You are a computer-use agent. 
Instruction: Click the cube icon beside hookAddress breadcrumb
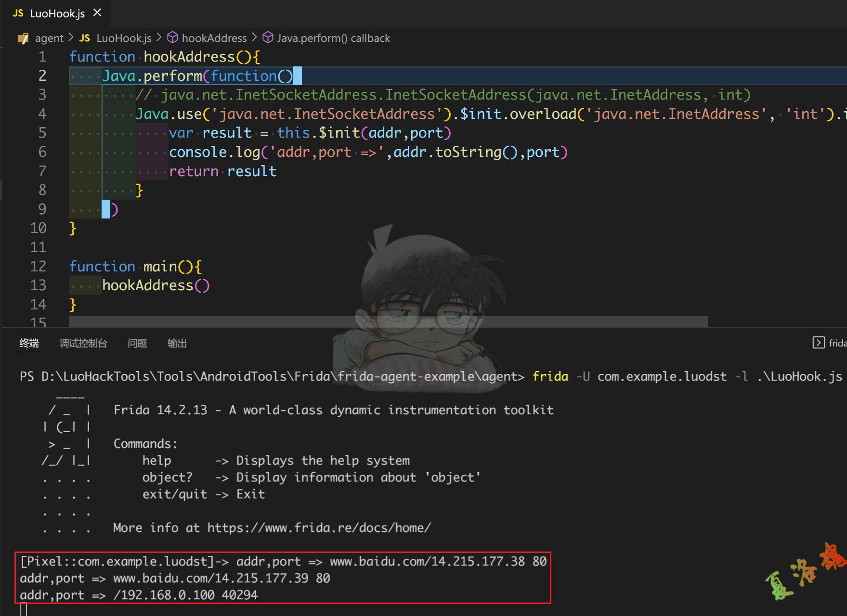coord(172,38)
